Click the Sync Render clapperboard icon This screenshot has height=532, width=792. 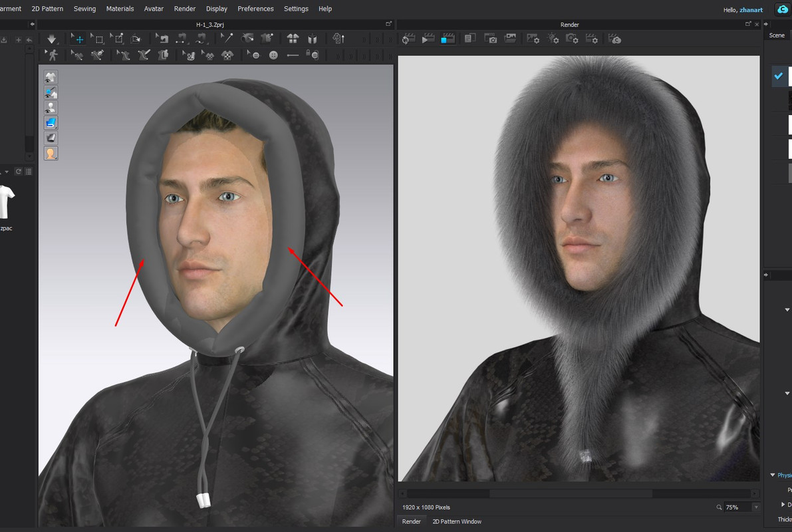(x=408, y=39)
